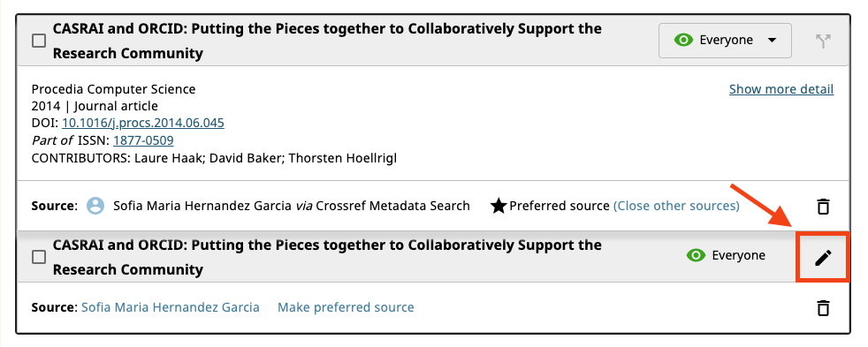Click the first work's title heading

(x=327, y=41)
